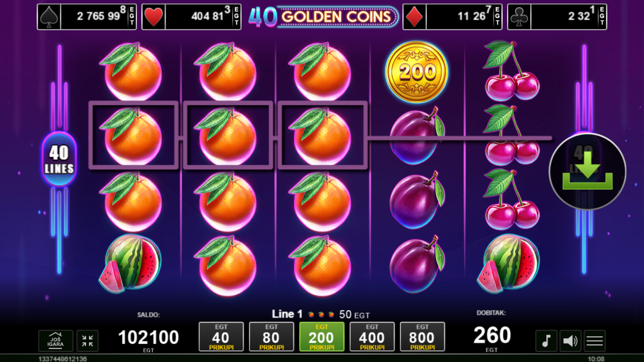Select the 800 EGT bet option
Screen dimensions: 644x362
[422, 337]
